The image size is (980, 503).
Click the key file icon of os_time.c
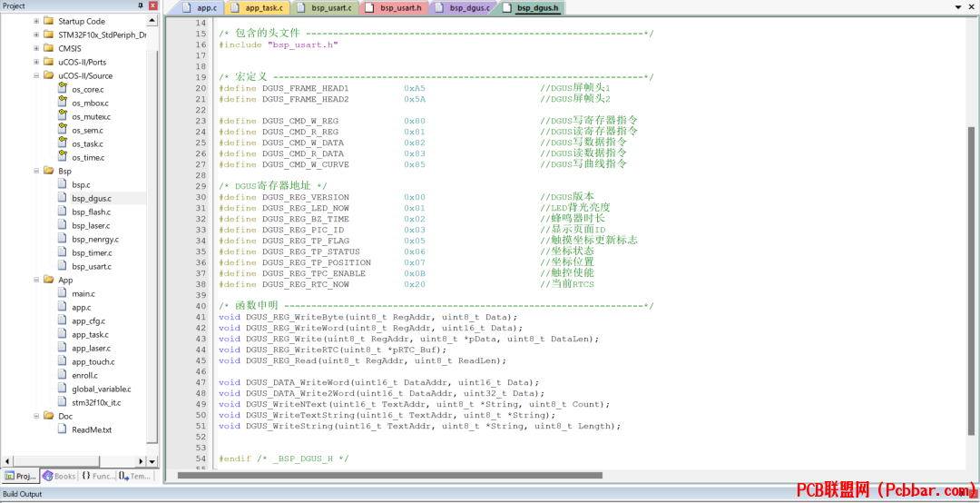click(62, 156)
